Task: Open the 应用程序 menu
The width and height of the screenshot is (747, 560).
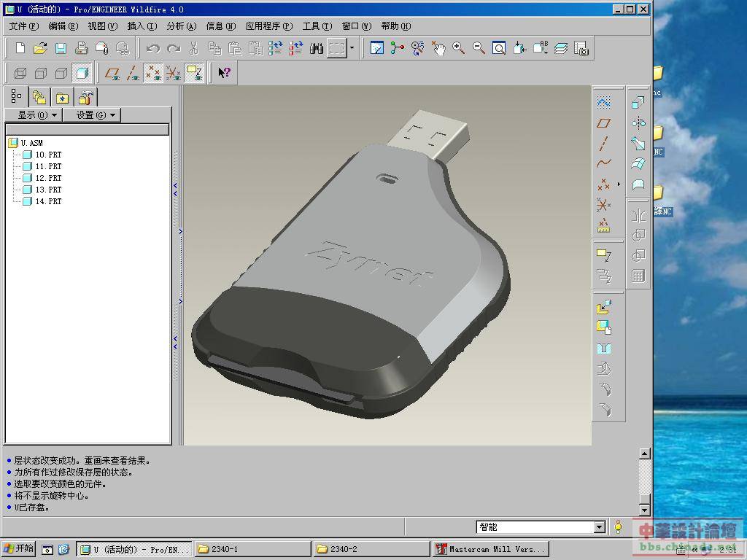Action: [x=269, y=26]
